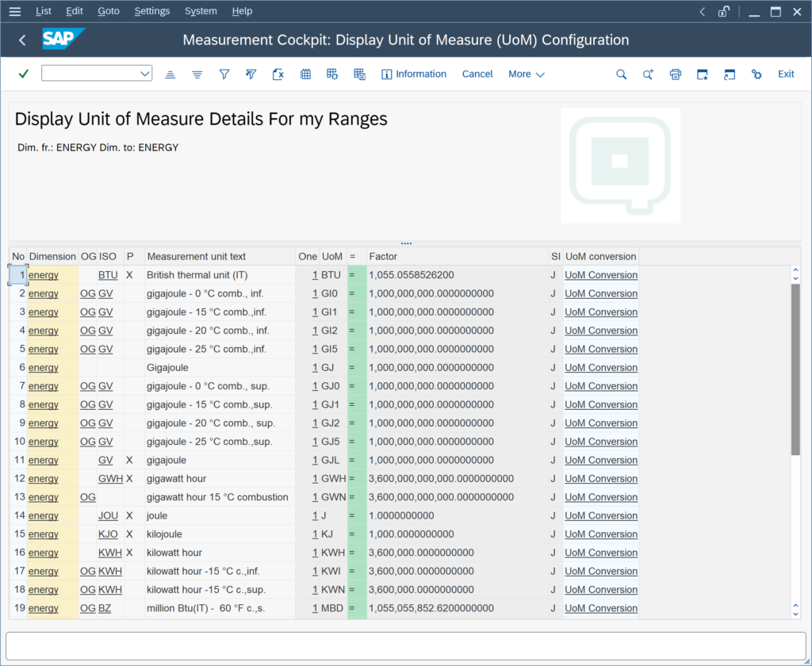Open the List menu
This screenshot has height=666, width=812.
pos(44,11)
